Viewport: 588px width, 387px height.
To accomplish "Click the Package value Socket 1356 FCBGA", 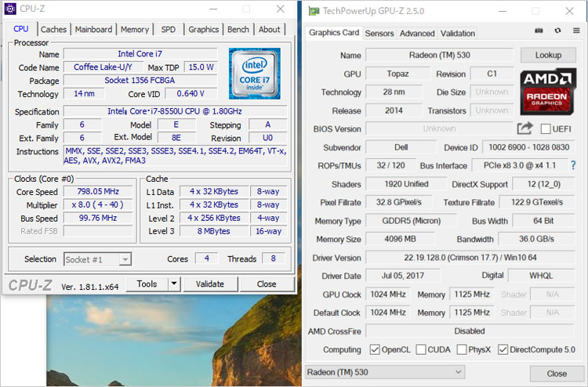I will (x=140, y=80).
